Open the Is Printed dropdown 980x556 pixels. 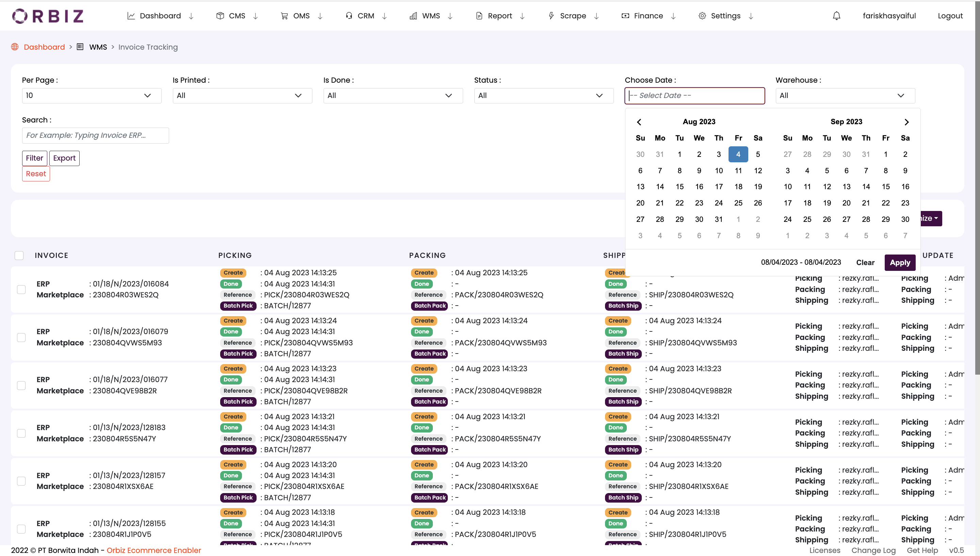(x=242, y=96)
